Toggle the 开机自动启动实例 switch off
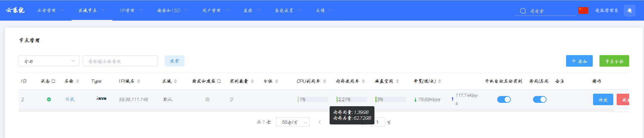Screen dimensions: 644x138 [504, 99]
